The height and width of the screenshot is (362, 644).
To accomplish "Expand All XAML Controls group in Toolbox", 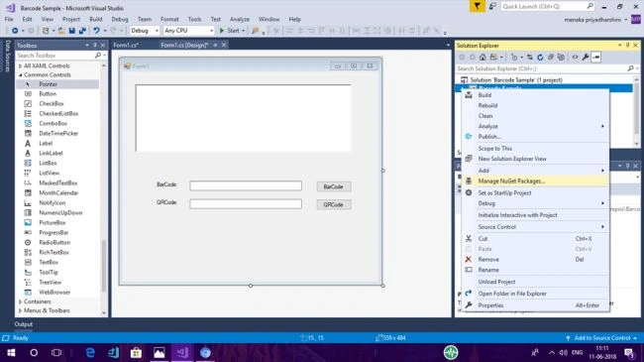I will click(20, 65).
